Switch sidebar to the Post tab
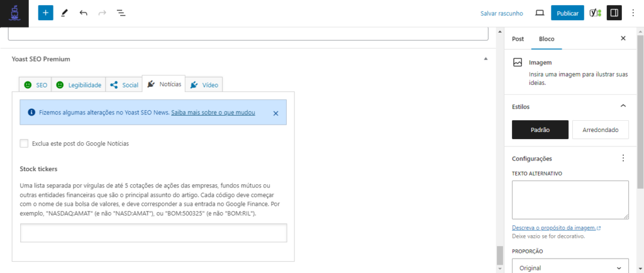644x273 pixels. [518, 39]
